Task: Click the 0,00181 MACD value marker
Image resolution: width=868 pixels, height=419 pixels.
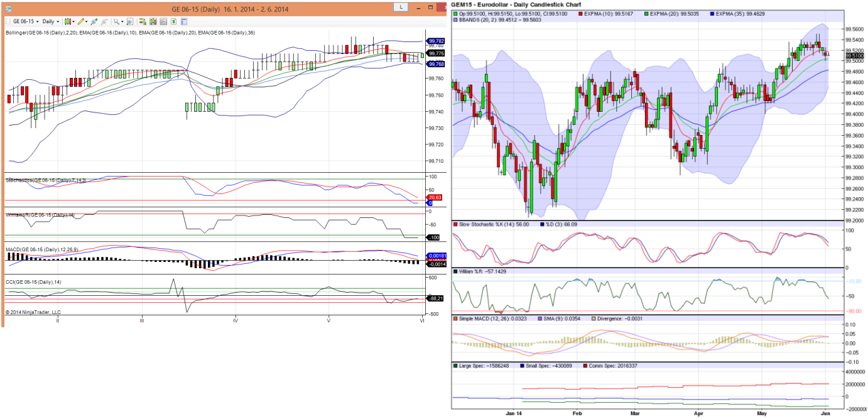Action: coord(436,256)
